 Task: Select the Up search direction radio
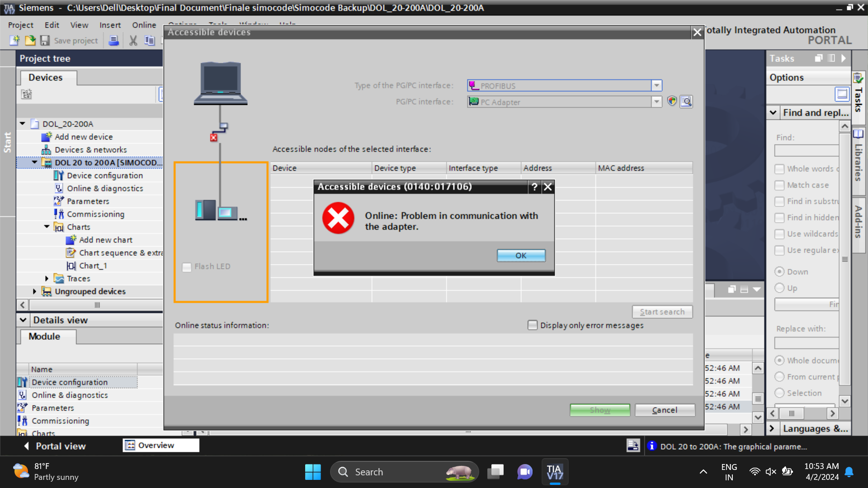779,288
